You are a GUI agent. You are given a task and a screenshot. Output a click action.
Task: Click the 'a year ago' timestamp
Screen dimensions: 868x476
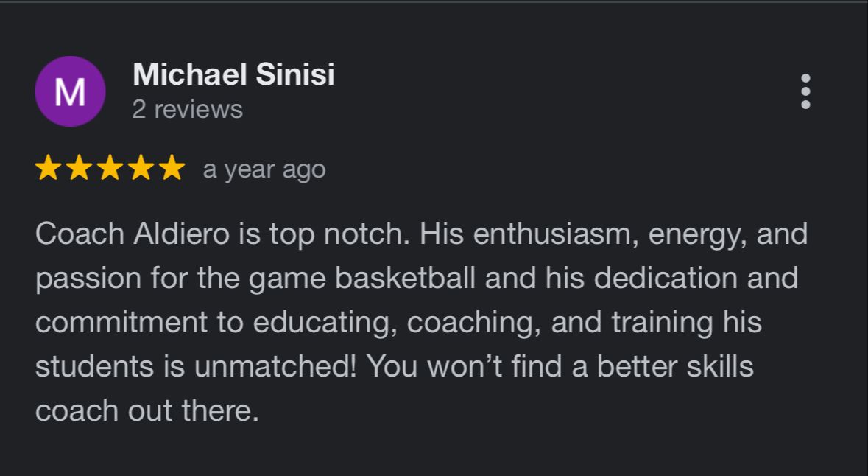(x=264, y=169)
